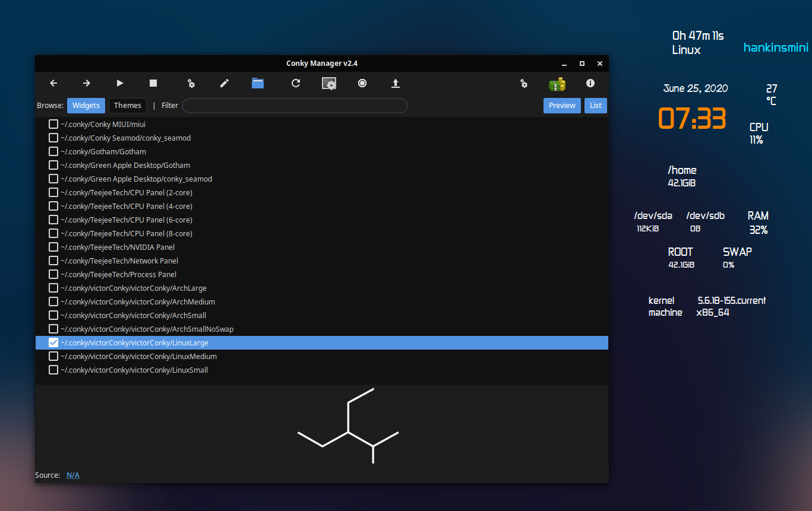
Task: Start the selected widget with play icon
Action: [120, 84]
